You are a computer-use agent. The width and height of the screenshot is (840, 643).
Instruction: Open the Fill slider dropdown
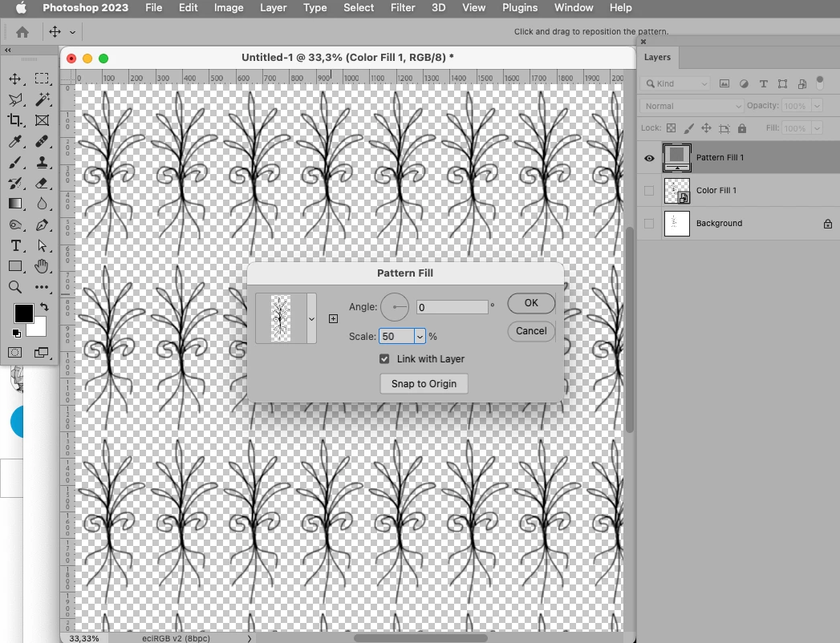click(817, 128)
